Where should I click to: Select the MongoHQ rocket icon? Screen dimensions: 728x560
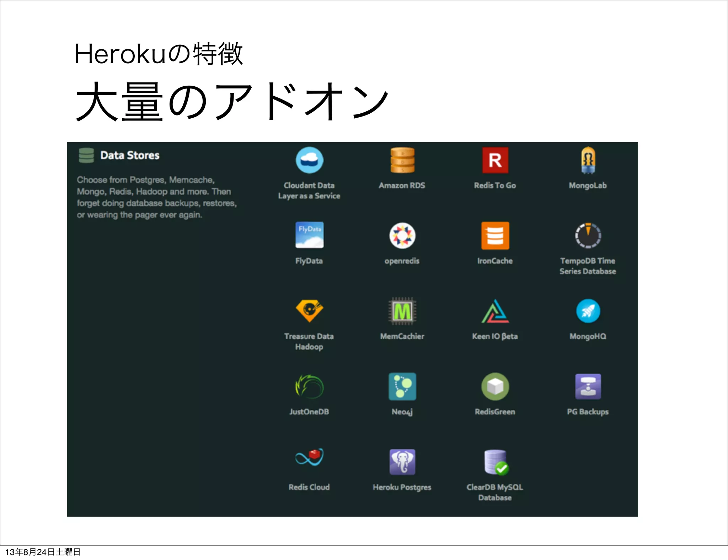588,311
